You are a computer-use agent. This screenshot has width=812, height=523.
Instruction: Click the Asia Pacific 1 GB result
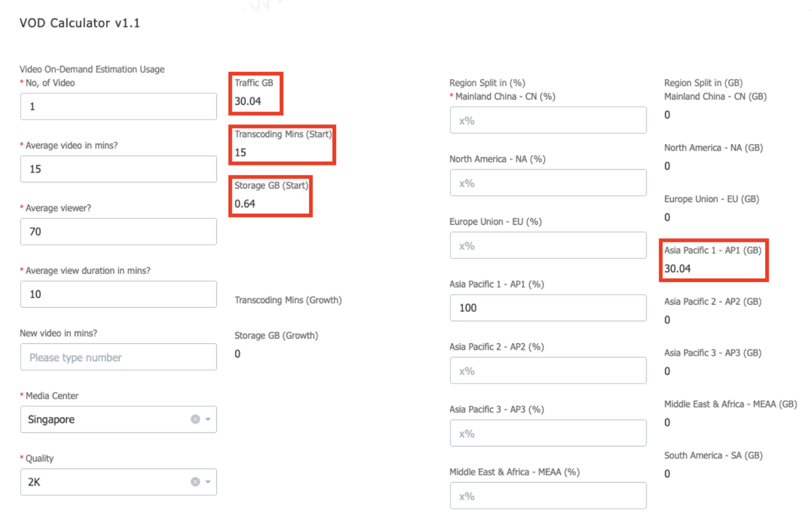[677, 269]
